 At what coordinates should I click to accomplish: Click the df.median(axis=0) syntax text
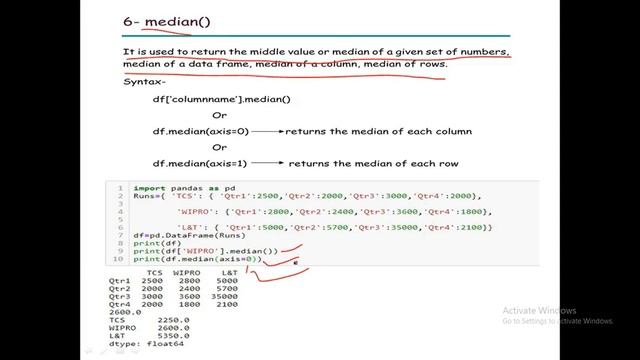200,131
